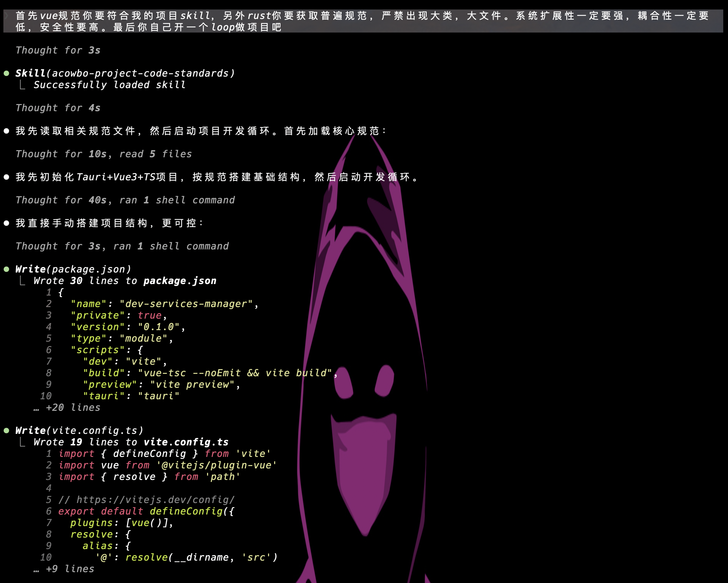Click Skill(acowbo-project-code-standards) entry
The height and width of the screenshot is (583, 728).
(x=125, y=73)
